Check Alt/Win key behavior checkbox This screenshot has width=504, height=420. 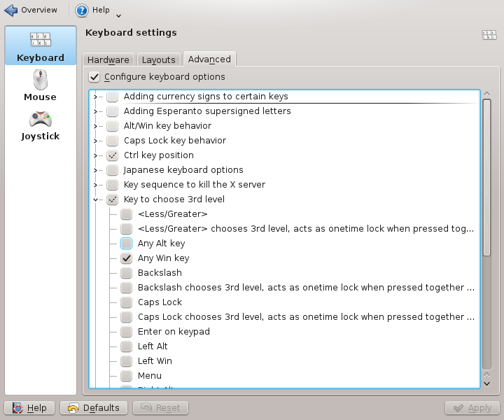112,126
